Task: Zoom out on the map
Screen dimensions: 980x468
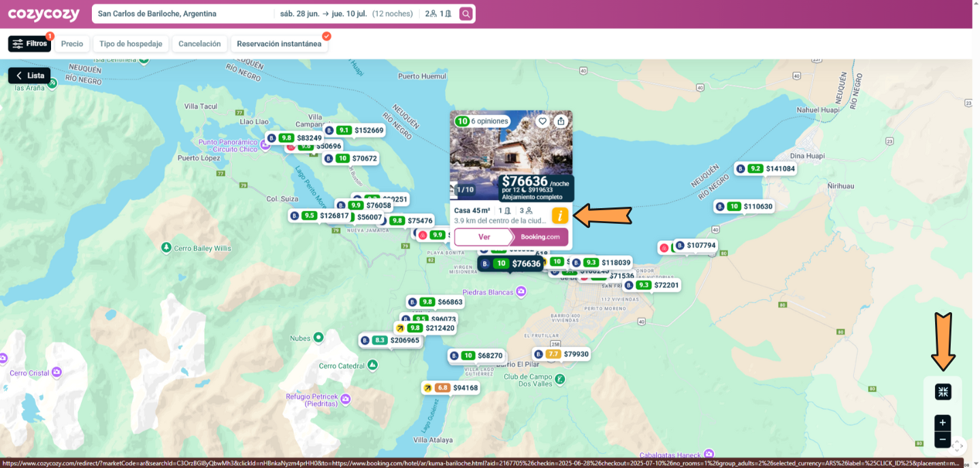Action: (x=943, y=440)
